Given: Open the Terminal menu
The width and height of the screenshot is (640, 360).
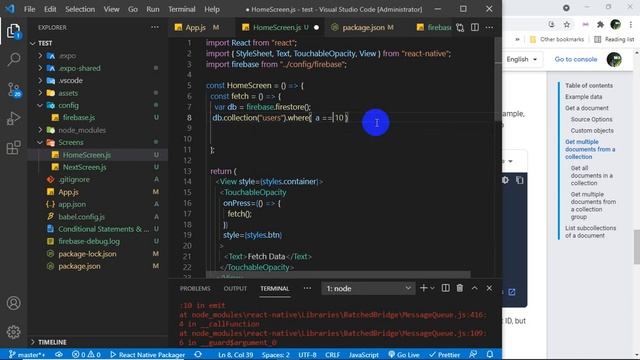Looking at the screenshot, I should (x=182, y=9).
